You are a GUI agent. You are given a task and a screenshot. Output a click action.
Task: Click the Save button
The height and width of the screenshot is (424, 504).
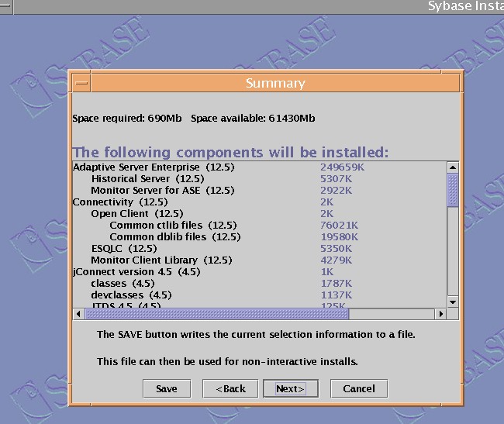[x=167, y=388]
